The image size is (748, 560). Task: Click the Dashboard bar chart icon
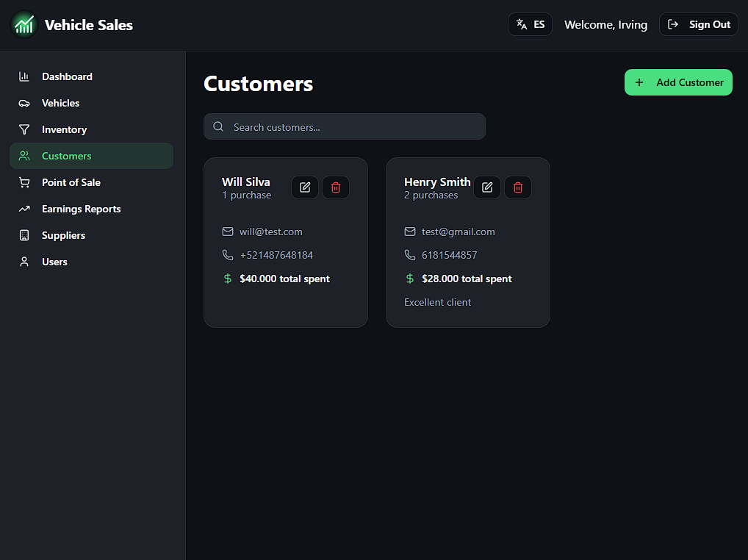24,76
